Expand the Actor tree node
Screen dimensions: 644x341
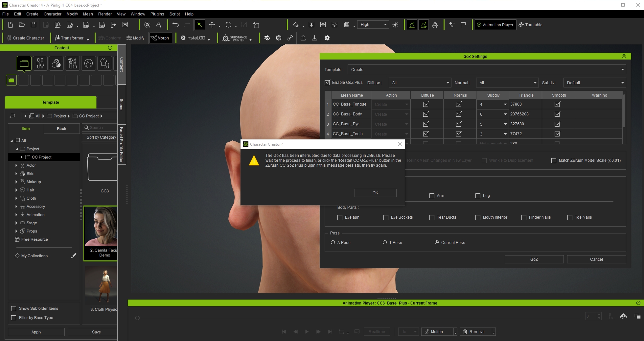[16, 165]
